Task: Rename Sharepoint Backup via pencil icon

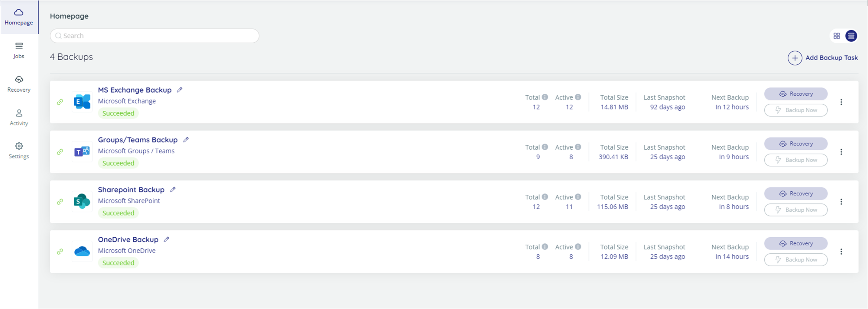Action: pyautogui.click(x=173, y=189)
